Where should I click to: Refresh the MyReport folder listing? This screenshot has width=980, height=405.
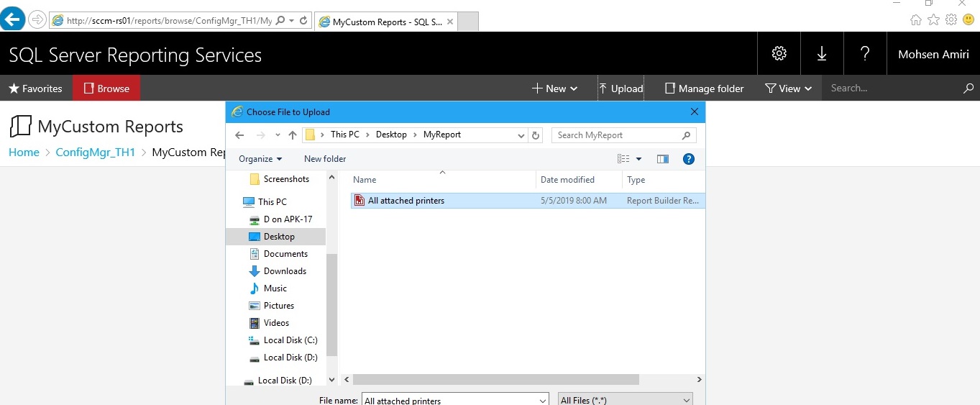tap(536, 135)
